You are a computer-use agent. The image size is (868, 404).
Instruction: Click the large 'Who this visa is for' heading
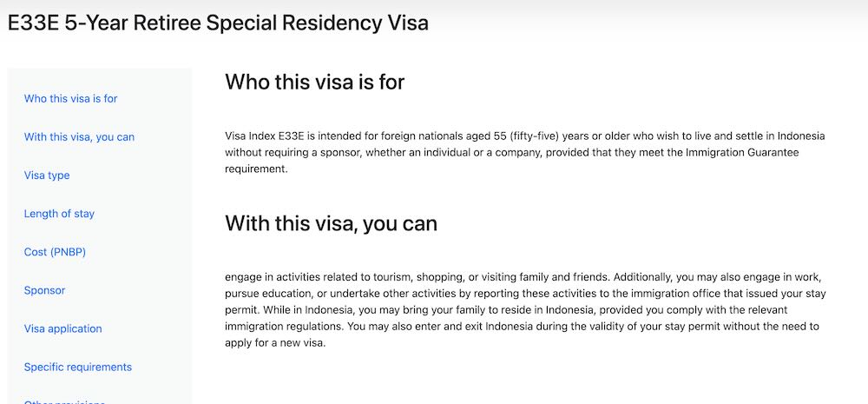click(314, 82)
